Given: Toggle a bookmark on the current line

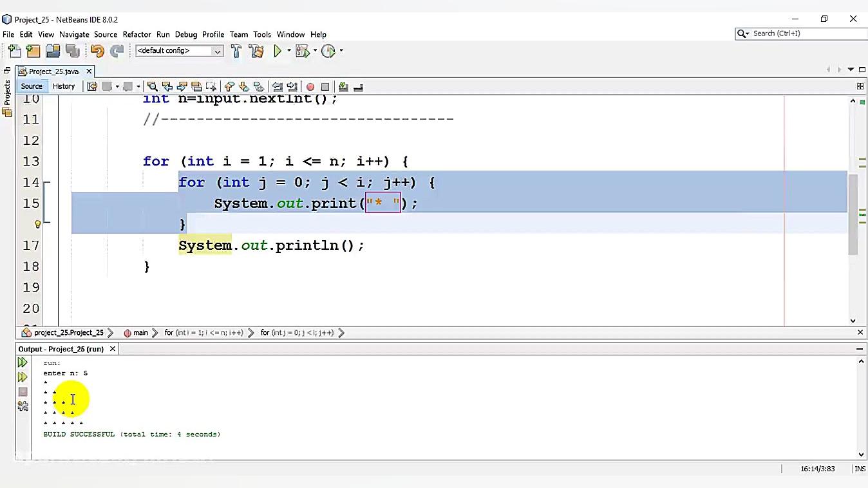Looking at the screenshot, I should coord(259,86).
